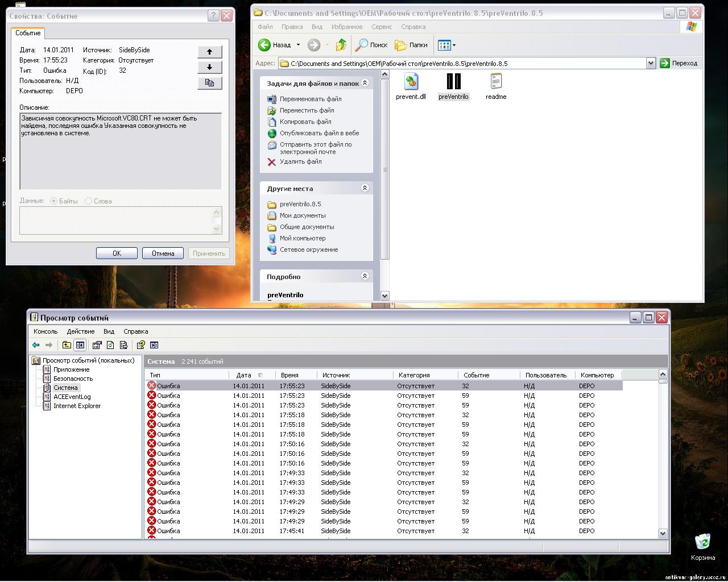Select the readme file icon
This screenshot has width=728, height=582.
coord(496,81)
